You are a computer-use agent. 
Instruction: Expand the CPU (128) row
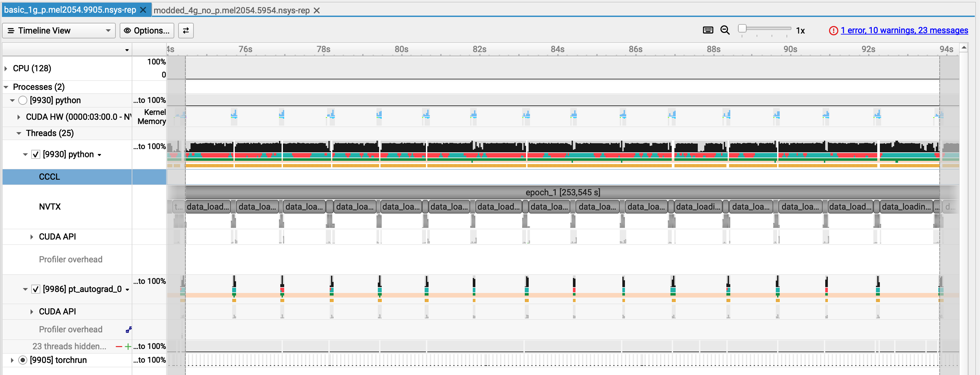click(6, 69)
